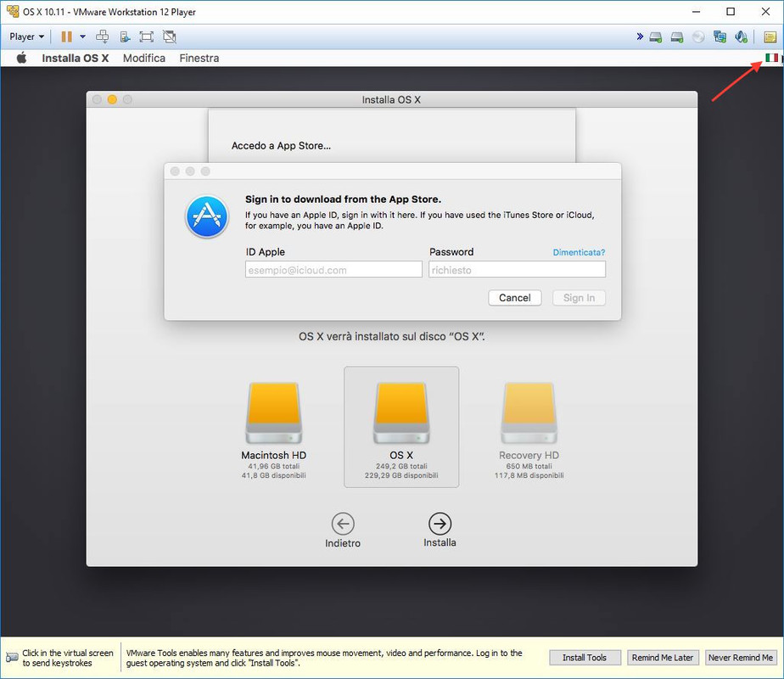
Task: Click the ID Apple email field
Action: pos(333,270)
